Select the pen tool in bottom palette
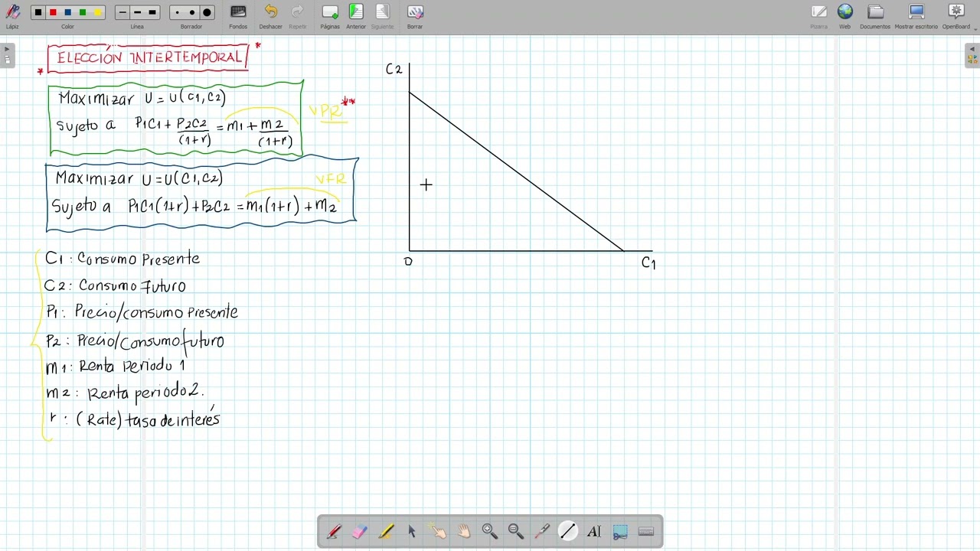The width and height of the screenshot is (980, 551). point(334,531)
